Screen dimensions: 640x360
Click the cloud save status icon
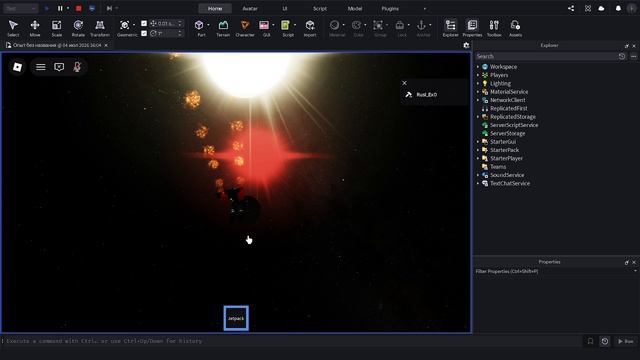click(601, 8)
